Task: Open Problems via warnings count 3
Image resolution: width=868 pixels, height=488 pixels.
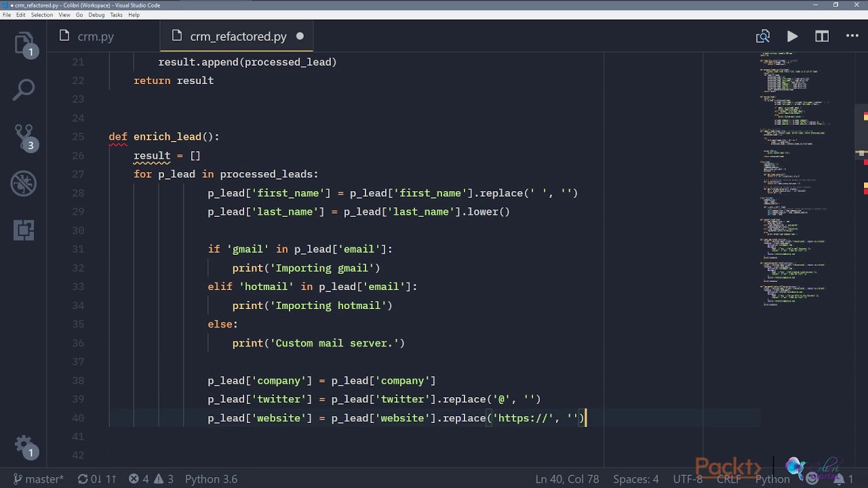Action: click(164, 479)
